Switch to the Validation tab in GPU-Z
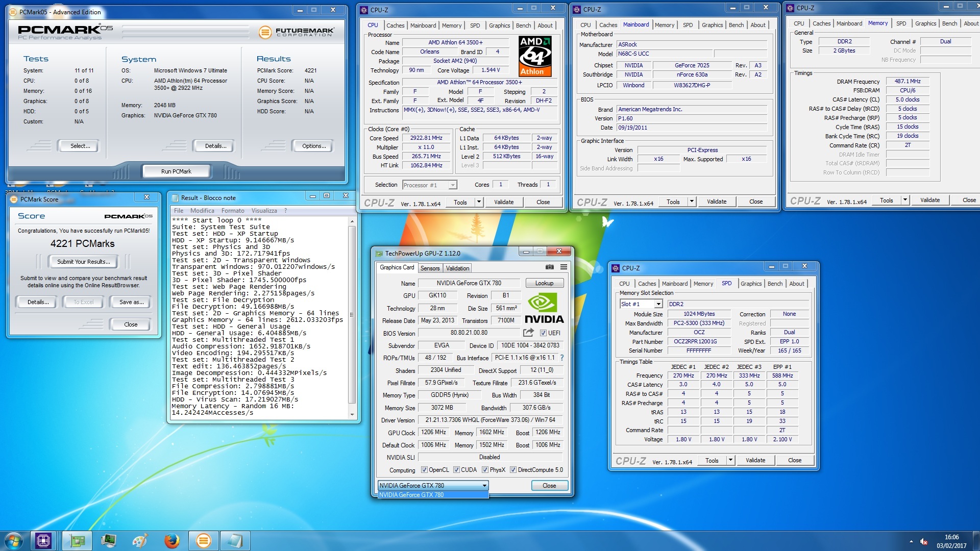This screenshot has height=551, width=980. click(x=457, y=268)
